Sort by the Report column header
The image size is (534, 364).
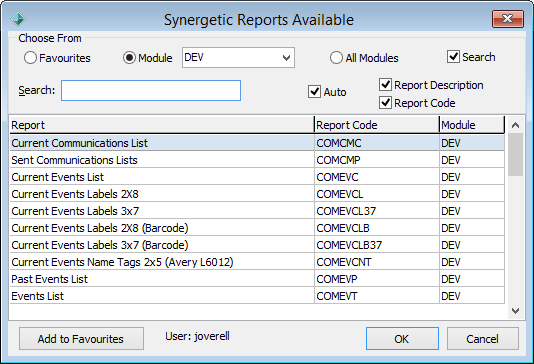[x=162, y=125]
